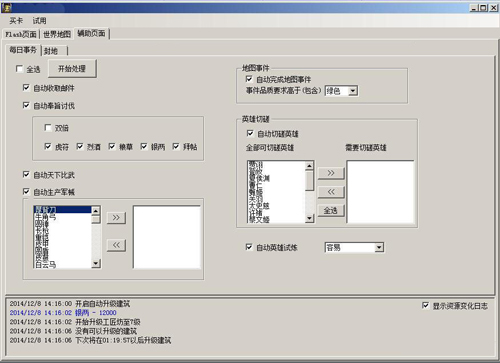Remove weapon with << button
Screen dimensions: 500x363
click(116, 245)
